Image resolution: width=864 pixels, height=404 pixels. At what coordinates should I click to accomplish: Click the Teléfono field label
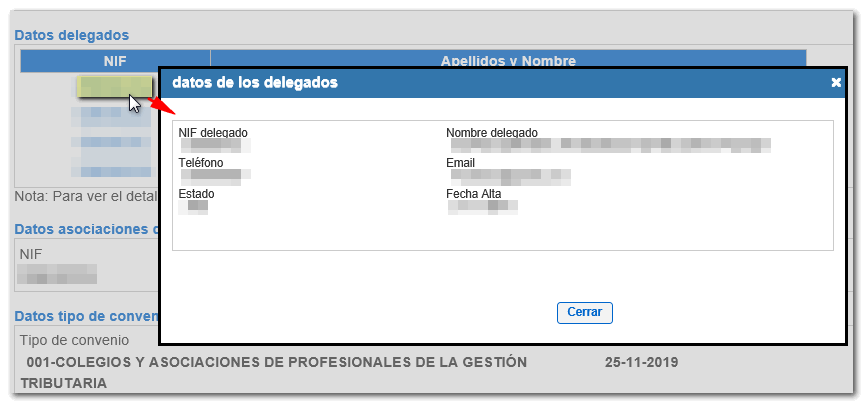(x=201, y=163)
